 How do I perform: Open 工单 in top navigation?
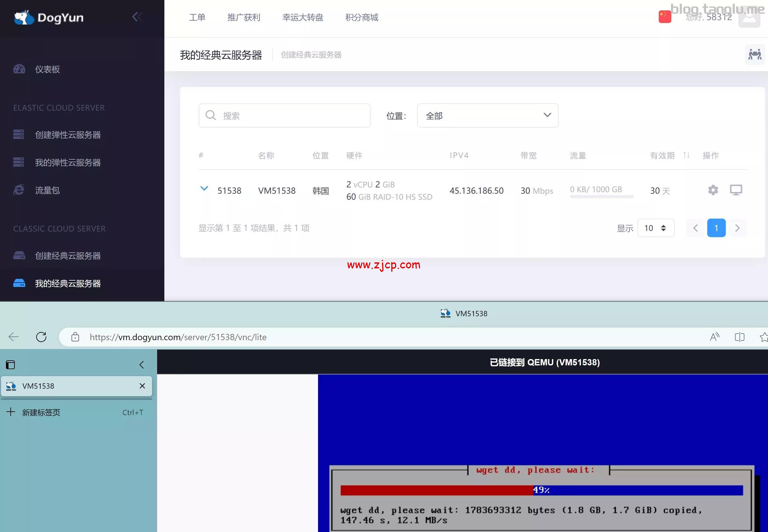[197, 17]
